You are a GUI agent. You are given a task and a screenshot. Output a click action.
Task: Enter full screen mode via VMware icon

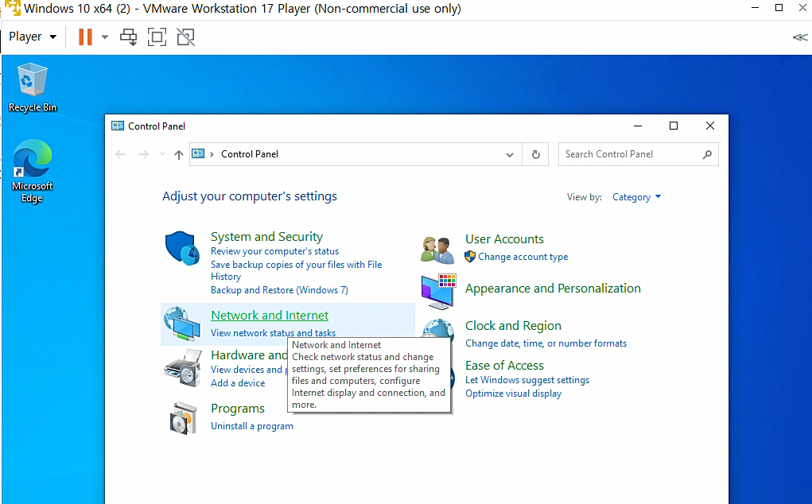click(157, 37)
